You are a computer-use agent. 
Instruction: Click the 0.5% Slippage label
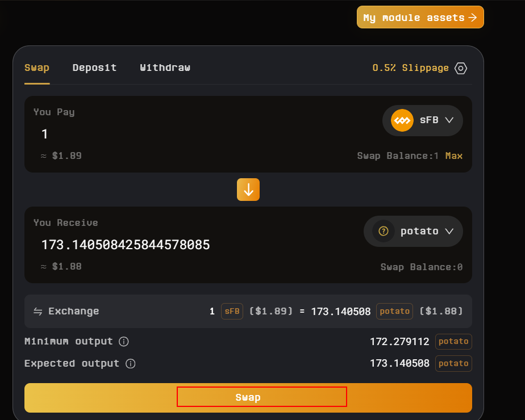point(410,68)
